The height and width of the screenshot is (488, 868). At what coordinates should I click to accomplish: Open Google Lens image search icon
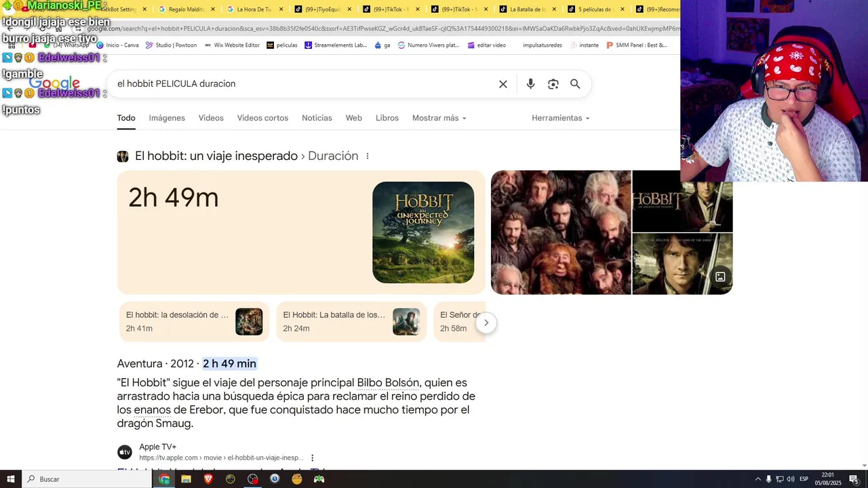point(553,84)
